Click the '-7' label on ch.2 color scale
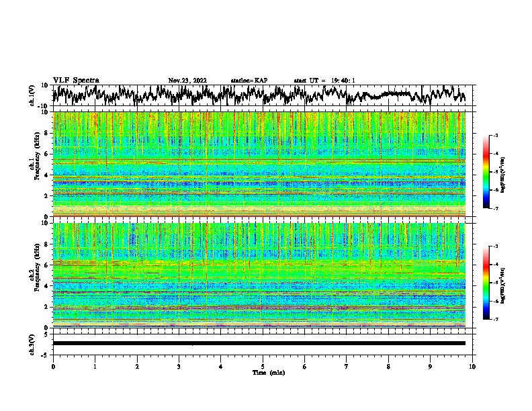 pos(495,319)
